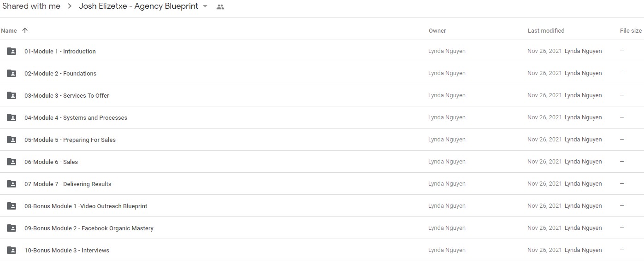Click the shared folder icon for Module 1 - Introduction

[x=12, y=51]
